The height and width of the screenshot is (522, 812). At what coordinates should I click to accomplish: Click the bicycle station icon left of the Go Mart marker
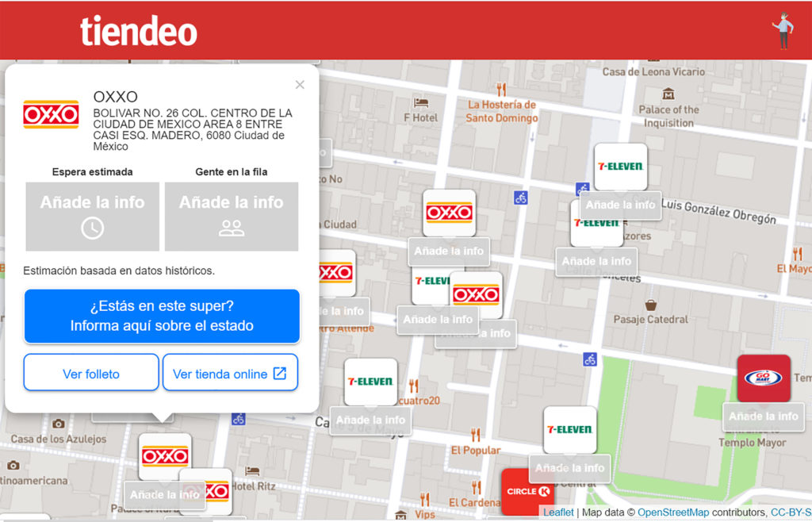pyautogui.click(x=590, y=359)
